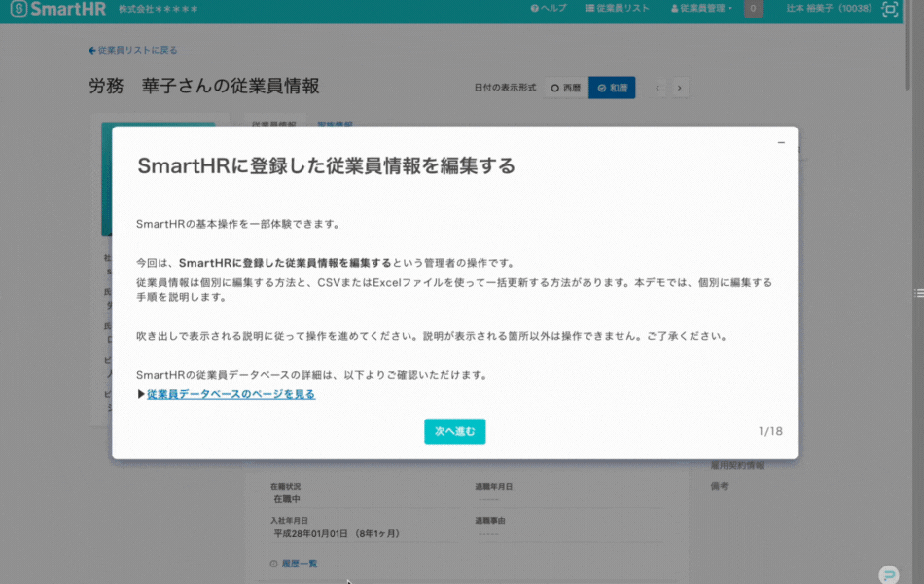Select 西暦 date format radio button
924x584 pixels.
click(x=565, y=88)
